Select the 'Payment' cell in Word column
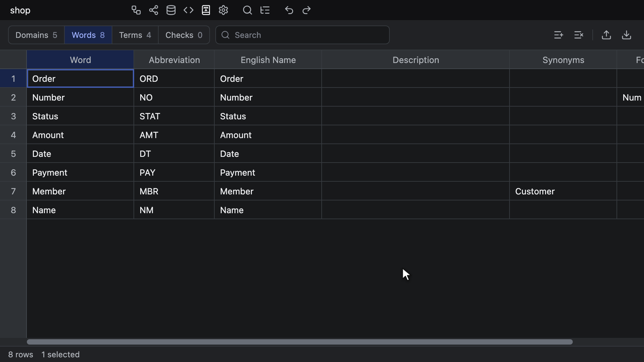Screen dimensions: 644x362 tap(80, 172)
